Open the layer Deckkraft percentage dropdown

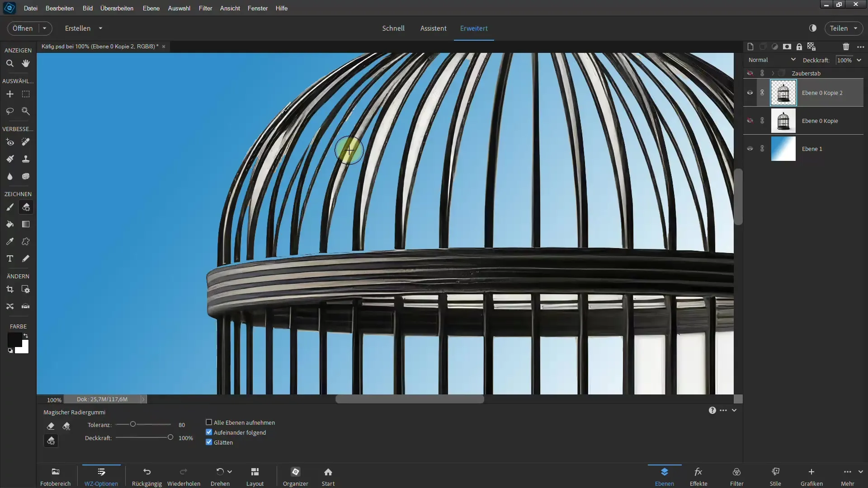tap(859, 60)
